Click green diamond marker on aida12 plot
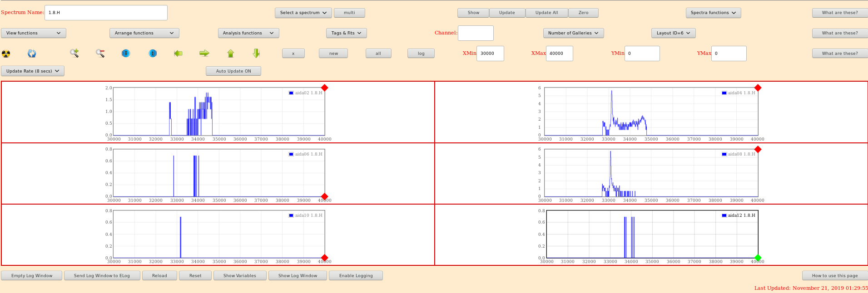Viewport: 868px width, 293px height. tap(758, 258)
